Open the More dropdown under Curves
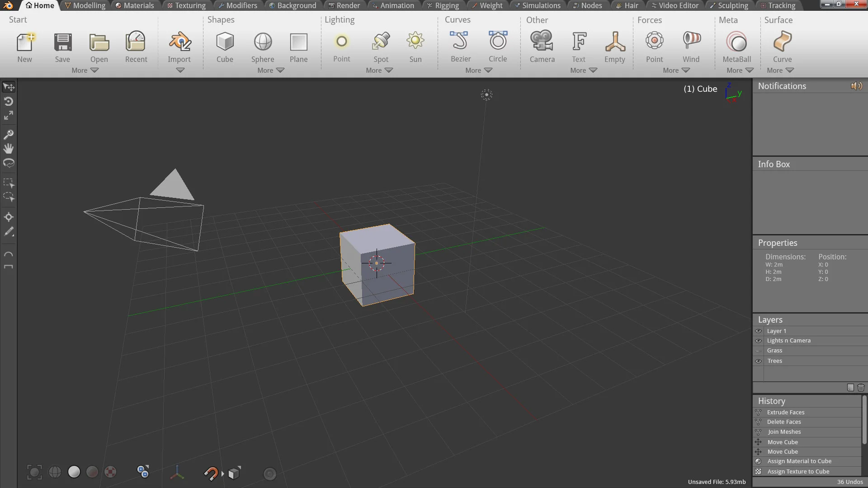 (478, 70)
